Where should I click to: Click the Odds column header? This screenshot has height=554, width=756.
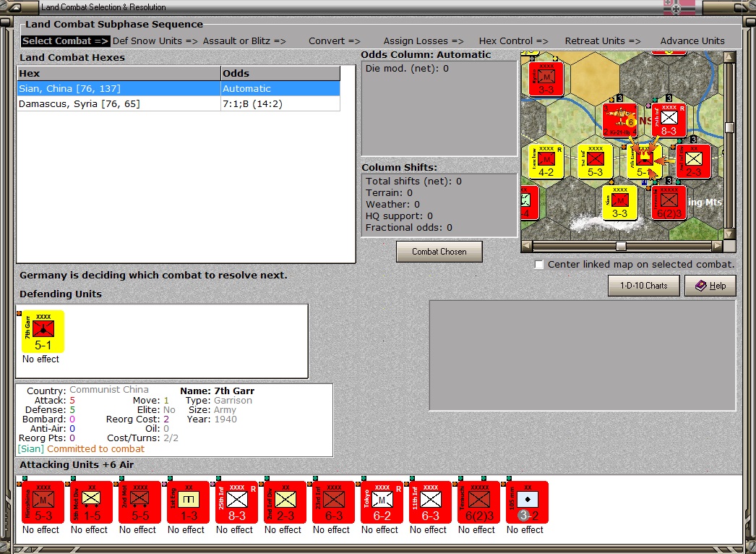point(280,73)
